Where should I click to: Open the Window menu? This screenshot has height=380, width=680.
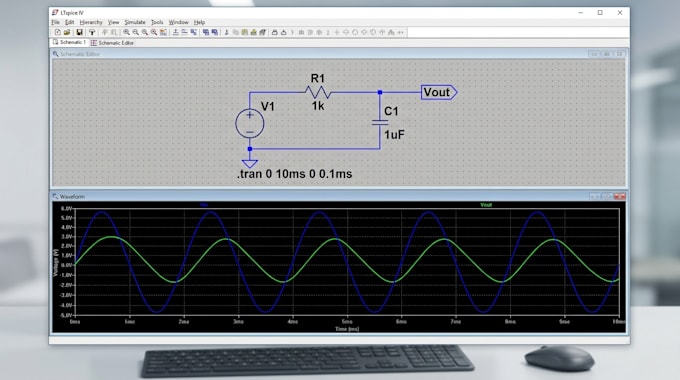(178, 22)
